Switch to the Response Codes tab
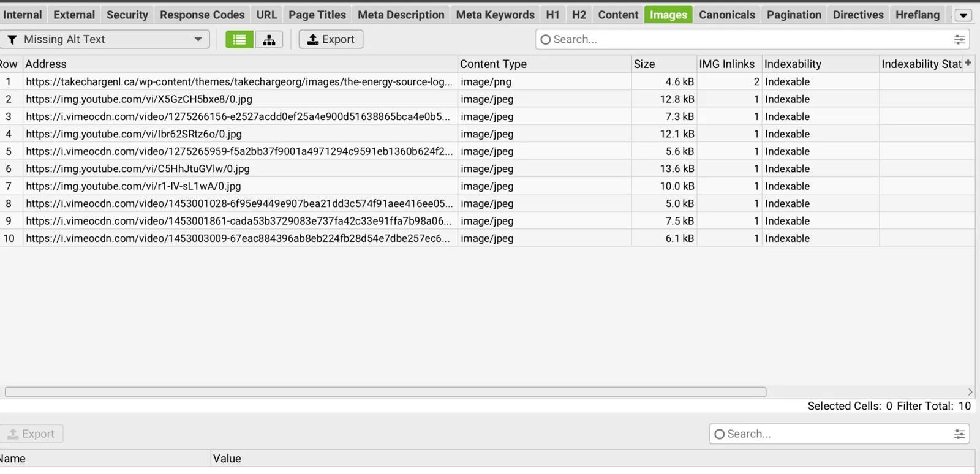The width and height of the screenshot is (980, 474). (x=202, y=15)
